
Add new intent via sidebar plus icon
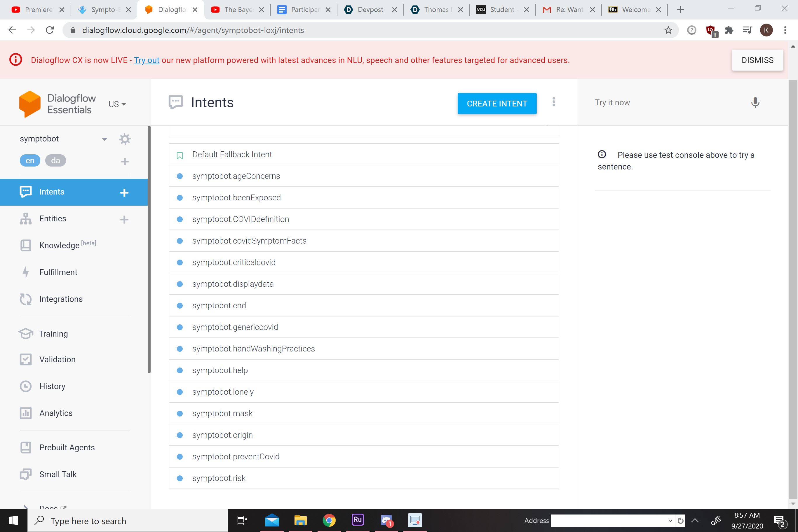coord(124,192)
